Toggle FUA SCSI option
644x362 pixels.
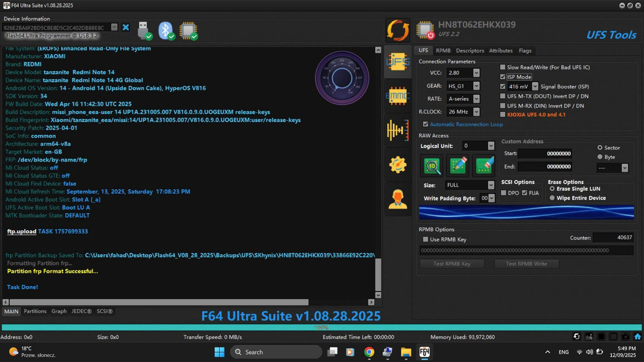tap(525, 193)
